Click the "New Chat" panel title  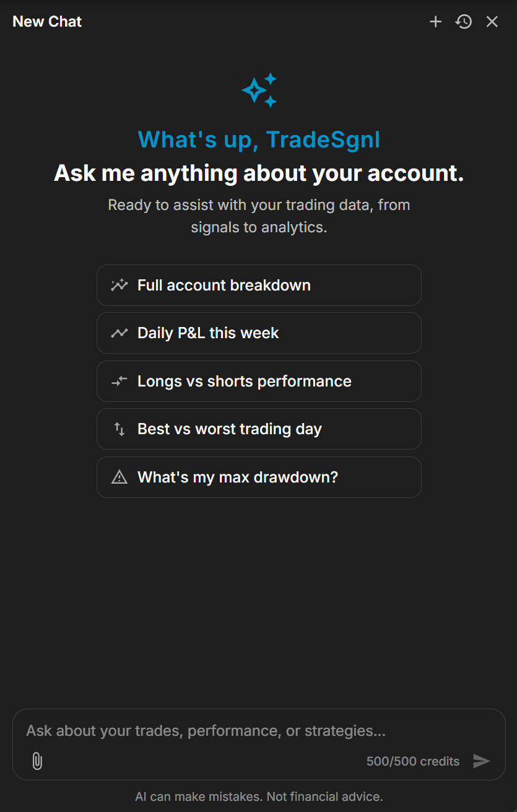coord(47,22)
